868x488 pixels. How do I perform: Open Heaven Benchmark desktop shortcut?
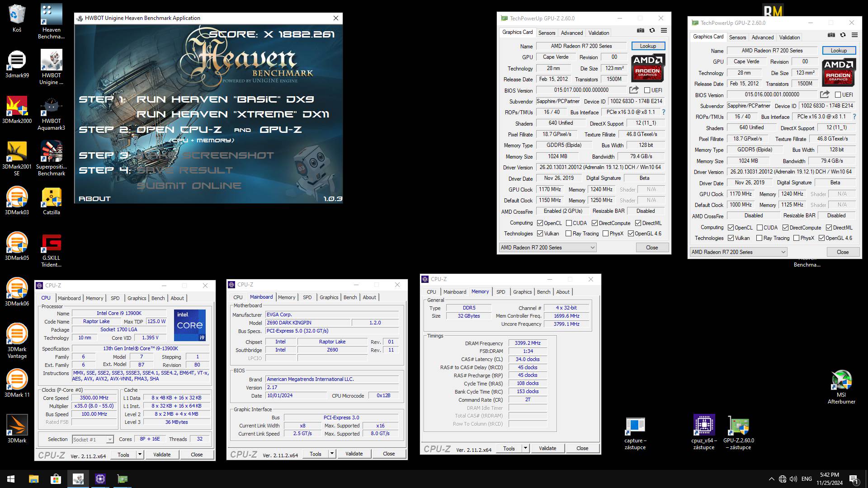(51, 22)
